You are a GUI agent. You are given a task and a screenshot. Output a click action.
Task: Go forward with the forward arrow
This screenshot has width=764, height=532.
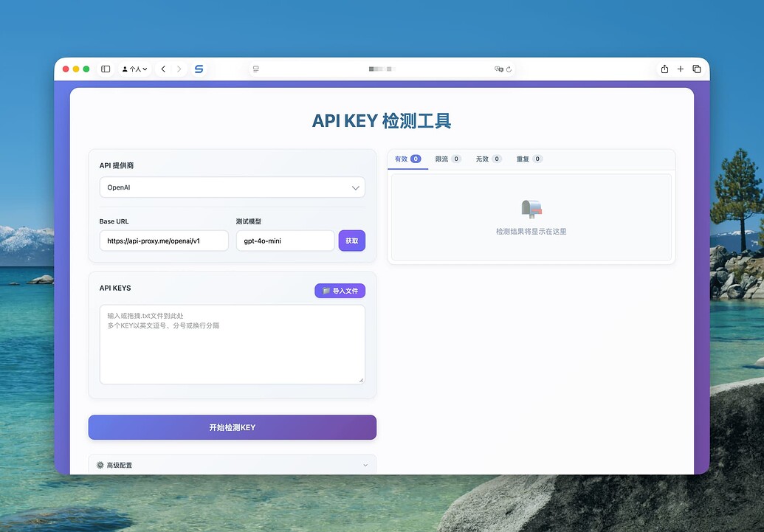pyautogui.click(x=179, y=69)
